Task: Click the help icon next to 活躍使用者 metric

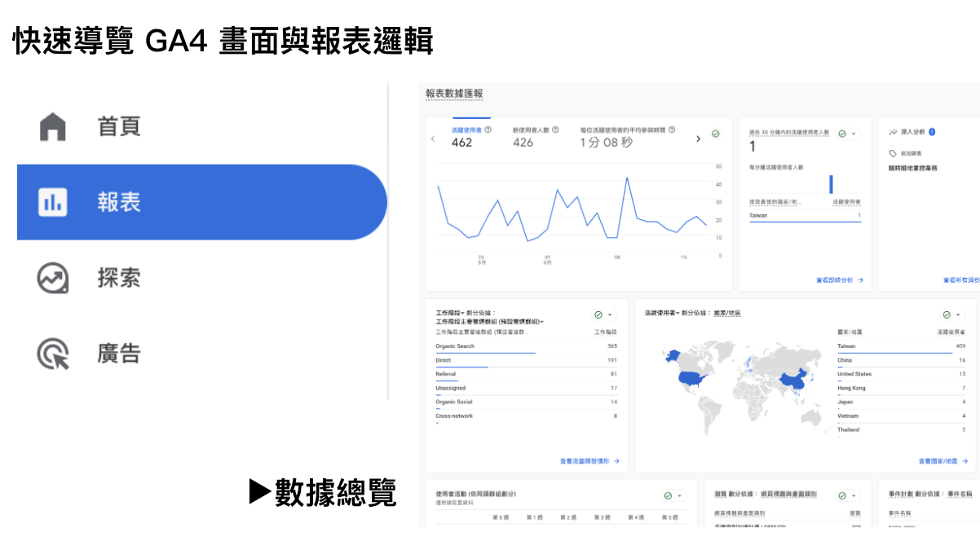Action: [x=488, y=130]
